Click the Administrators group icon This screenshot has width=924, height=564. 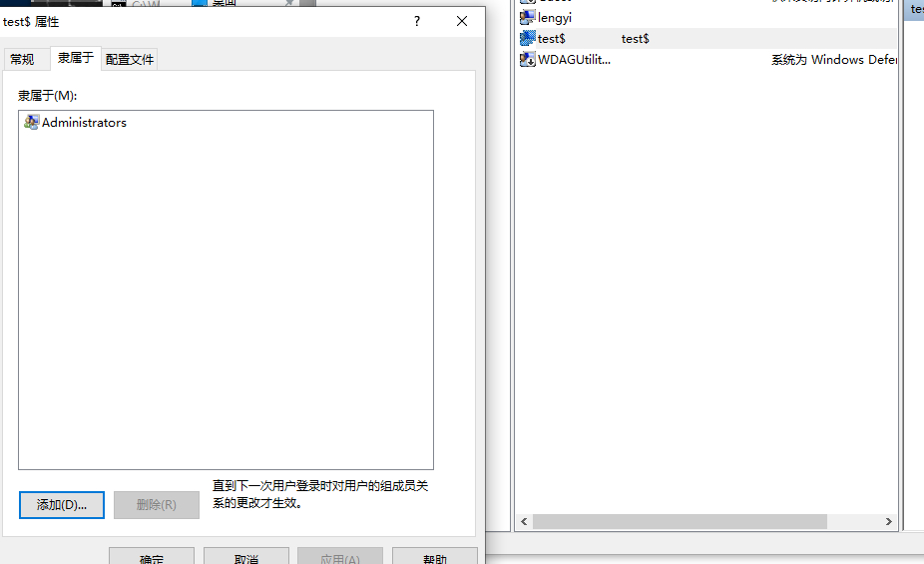pos(31,122)
